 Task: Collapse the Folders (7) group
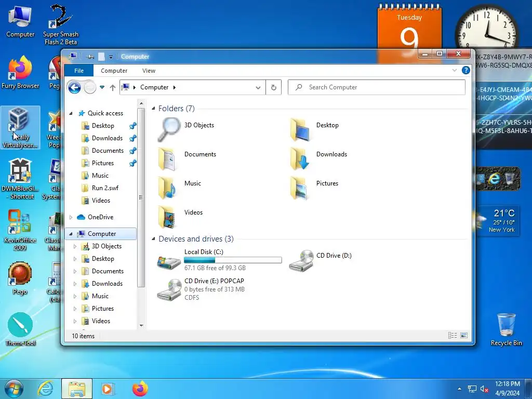[x=153, y=108]
